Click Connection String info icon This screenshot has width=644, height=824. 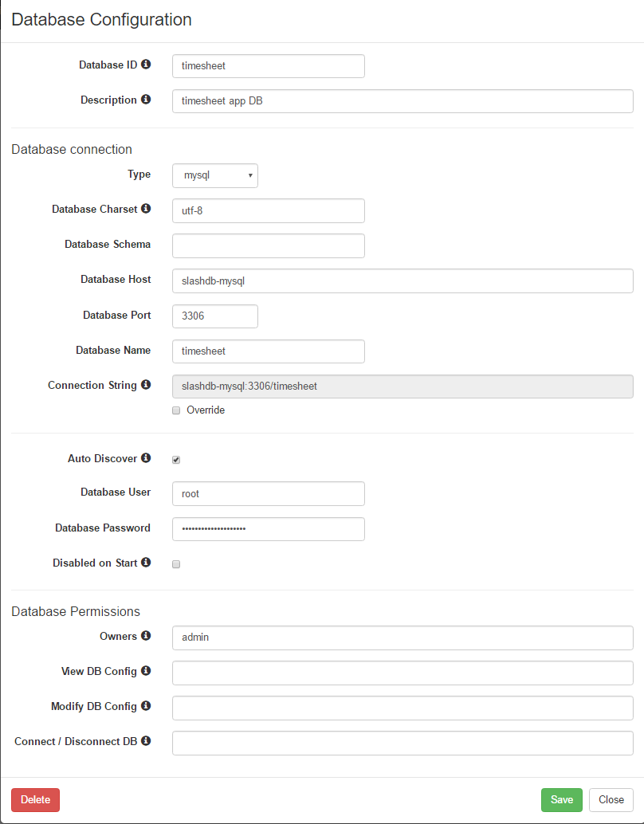coord(146,384)
